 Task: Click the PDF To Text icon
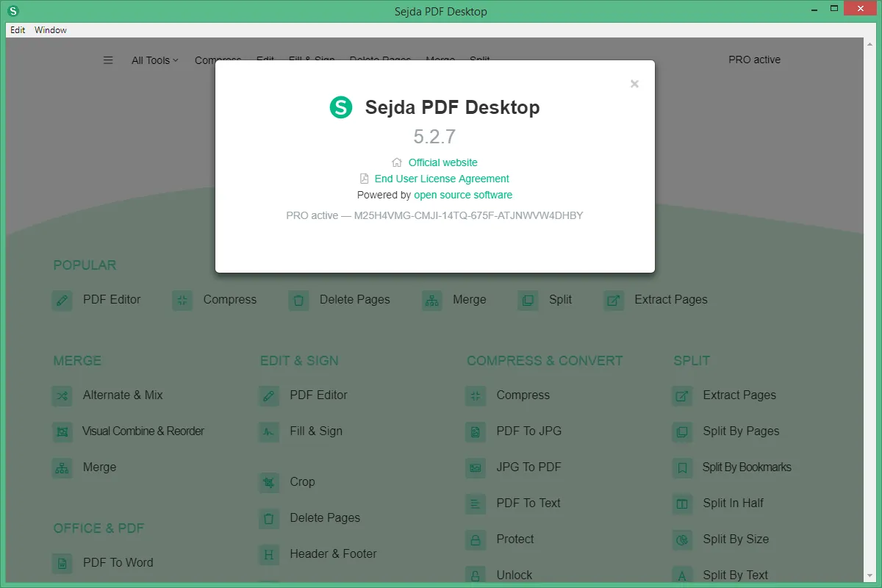click(476, 503)
